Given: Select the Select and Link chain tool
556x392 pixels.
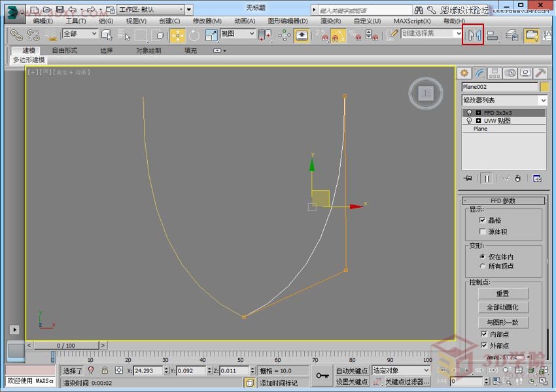Looking at the screenshot, I should tap(16, 35).
